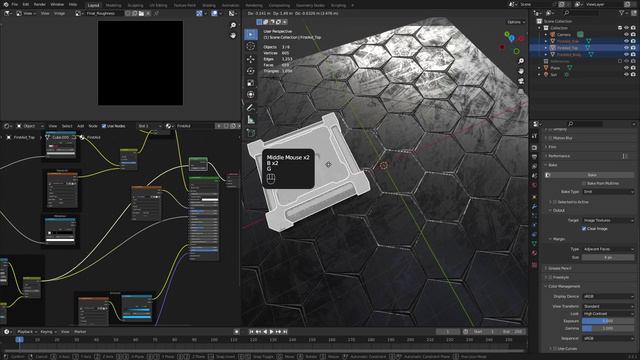The width and height of the screenshot is (640, 360).
Task: Open the View Layer properties tab icon
Action: [x=534, y=166]
